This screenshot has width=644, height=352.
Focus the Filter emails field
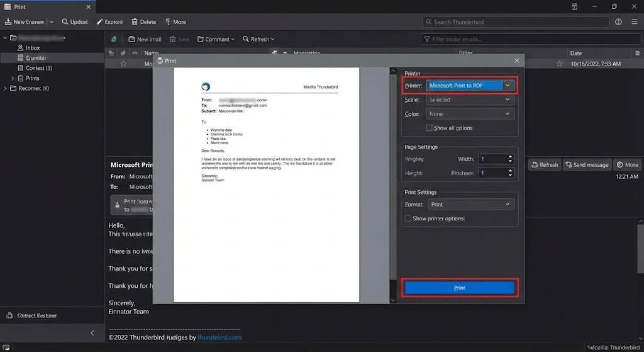531,39
